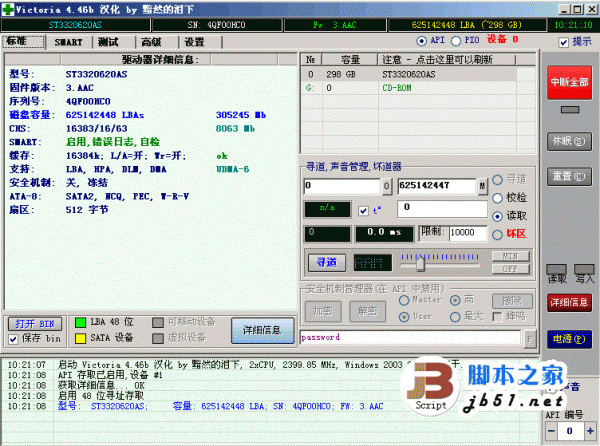The width and height of the screenshot is (600, 446).
Task: Click the blue 电源(P) button
Action: pos(569,339)
